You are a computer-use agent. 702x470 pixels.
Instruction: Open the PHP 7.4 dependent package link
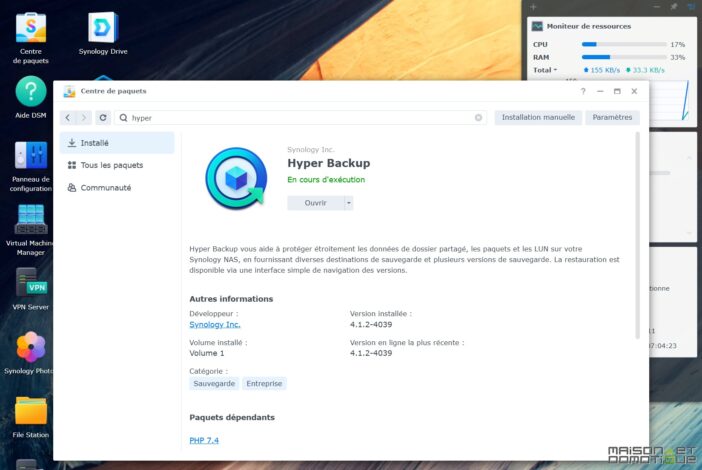tap(204, 440)
